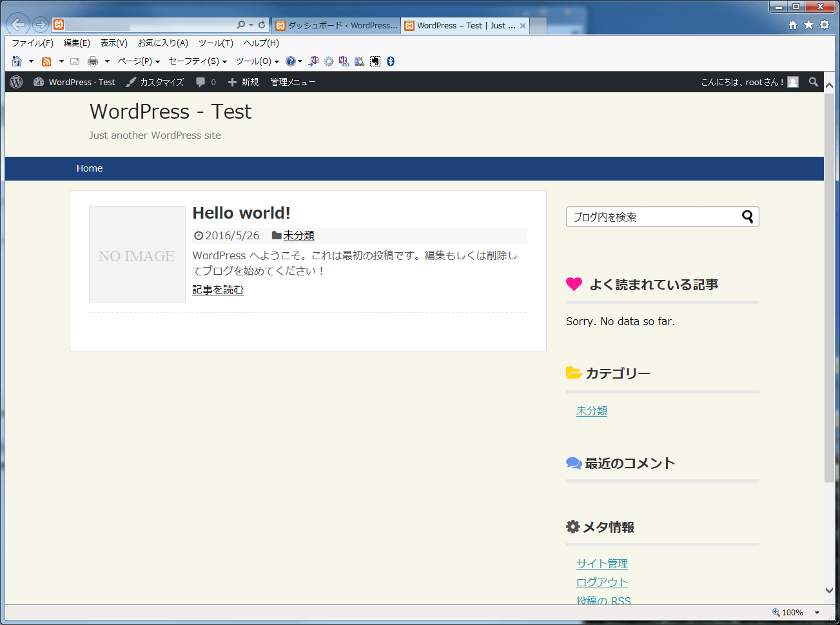
Task: Open the ファイル(F) menu
Action: click(32, 43)
